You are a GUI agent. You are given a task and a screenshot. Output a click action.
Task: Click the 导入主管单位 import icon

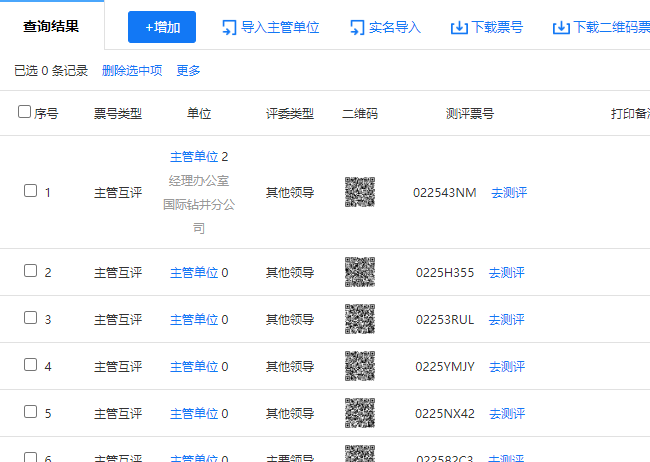coord(229,28)
